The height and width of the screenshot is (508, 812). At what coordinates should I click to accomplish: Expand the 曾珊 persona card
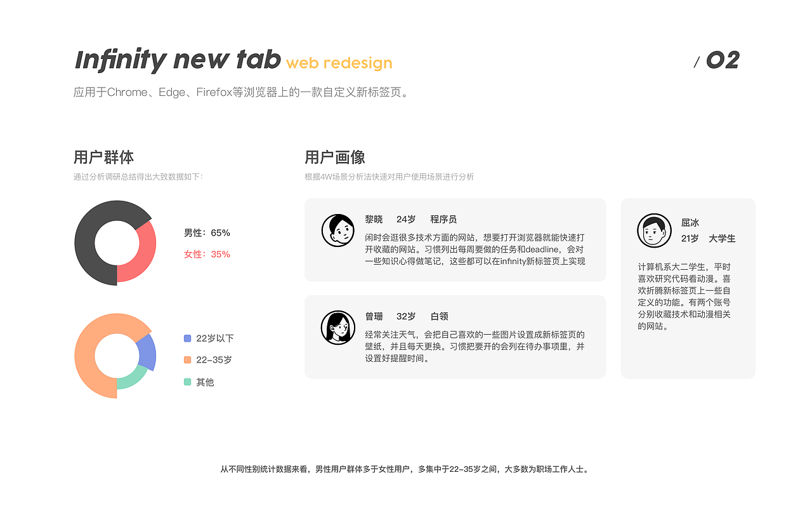coord(454,337)
